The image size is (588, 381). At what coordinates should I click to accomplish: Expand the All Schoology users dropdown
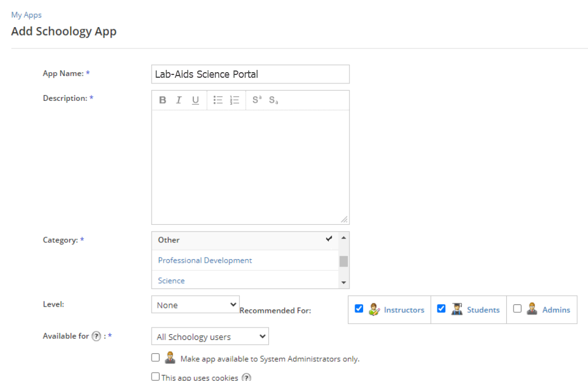210,336
